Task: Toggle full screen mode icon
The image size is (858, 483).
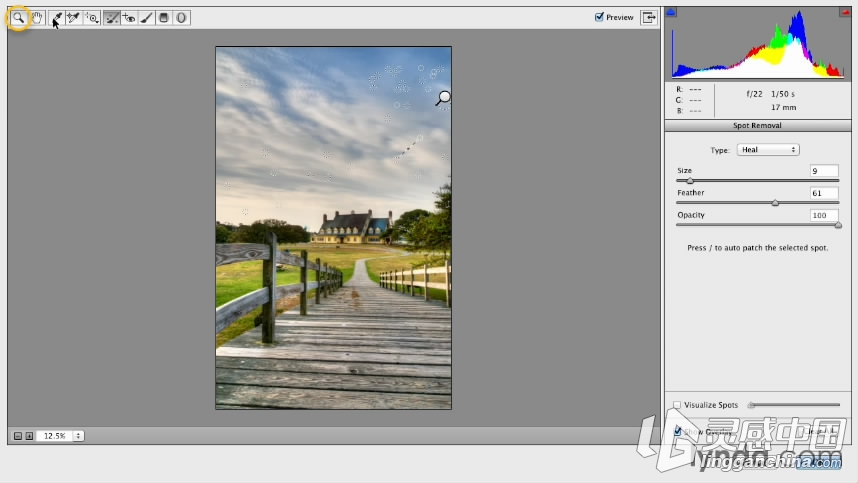Action: coord(649,18)
